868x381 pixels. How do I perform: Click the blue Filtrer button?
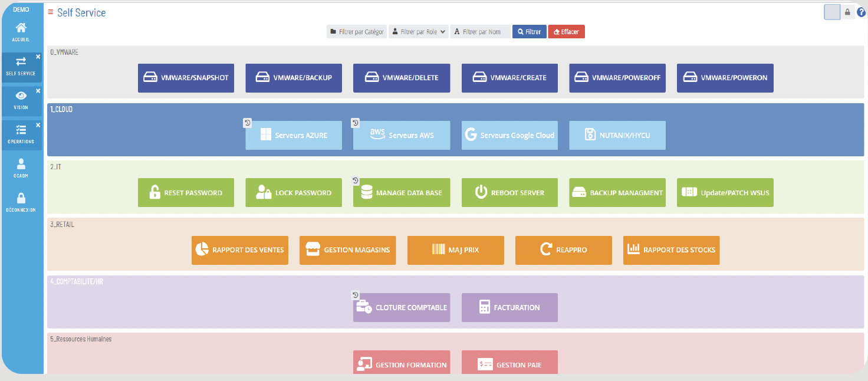(530, 32)
